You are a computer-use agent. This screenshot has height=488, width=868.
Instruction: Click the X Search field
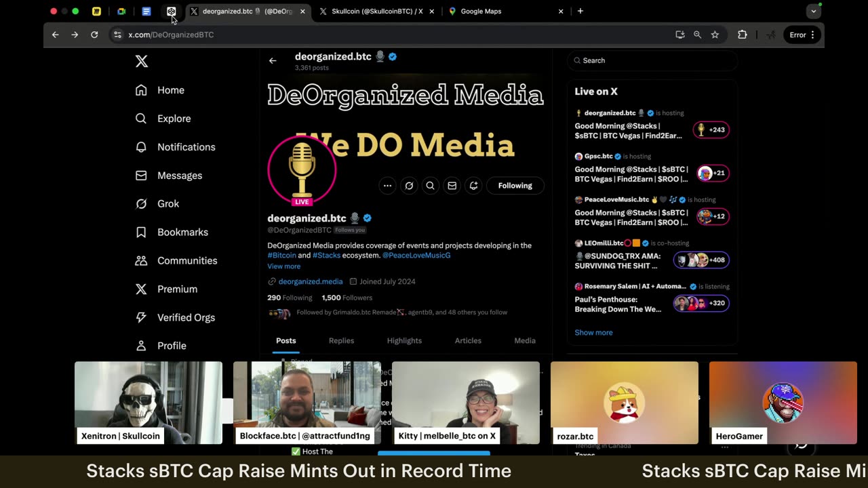(652, 60)
